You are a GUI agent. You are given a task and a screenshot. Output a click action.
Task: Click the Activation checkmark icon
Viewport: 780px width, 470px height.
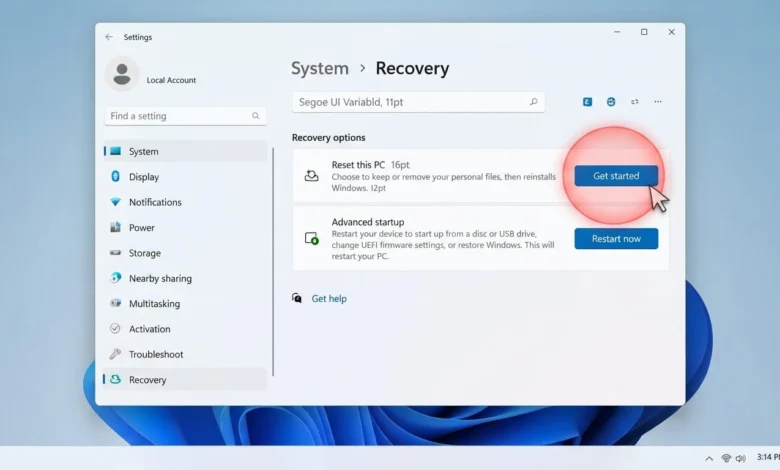pyautogui.click(x=115, y=329)
